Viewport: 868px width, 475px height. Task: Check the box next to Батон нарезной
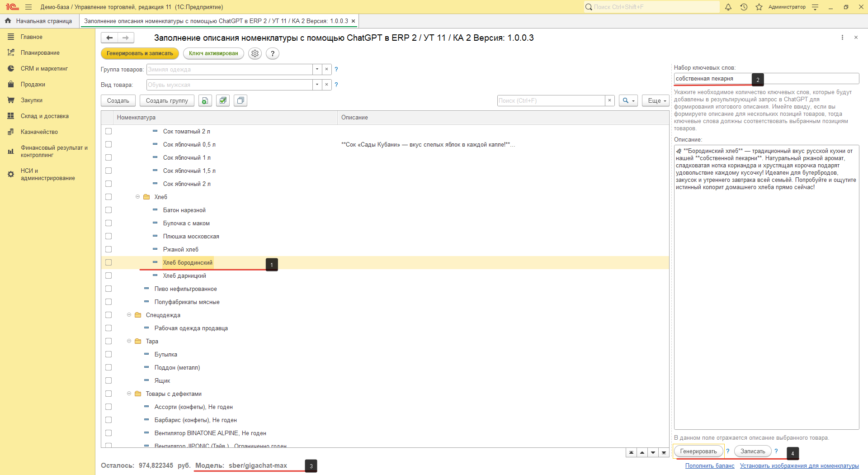point(108,210)
